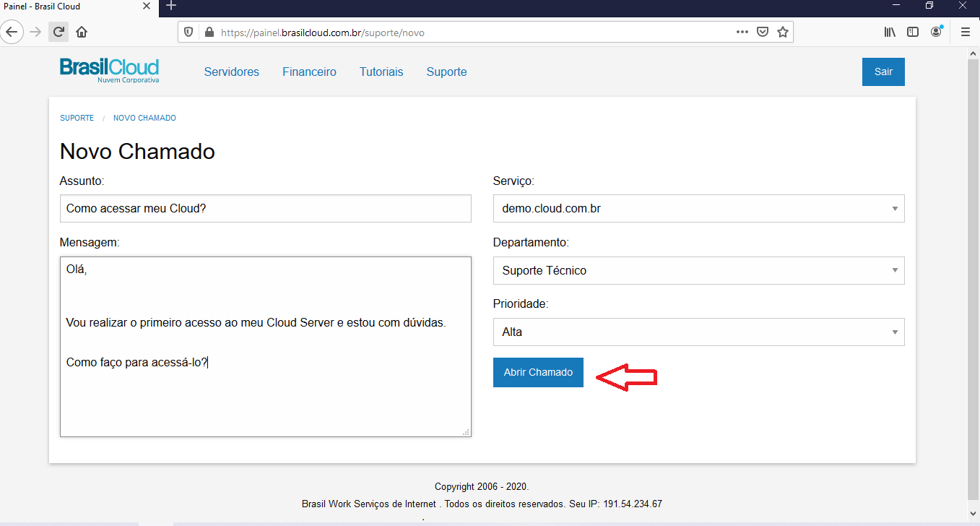Click the 'Olá,' line in the message

[77, 270]
